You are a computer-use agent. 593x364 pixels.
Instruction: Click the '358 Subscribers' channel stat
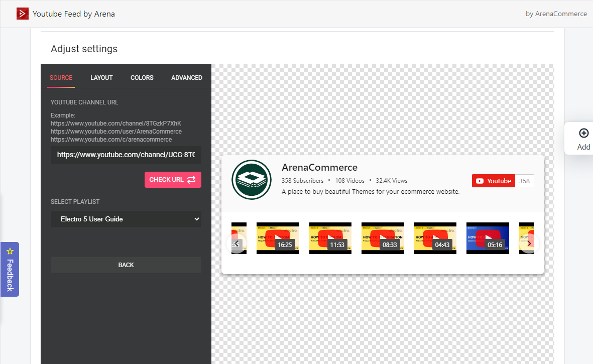303,181
